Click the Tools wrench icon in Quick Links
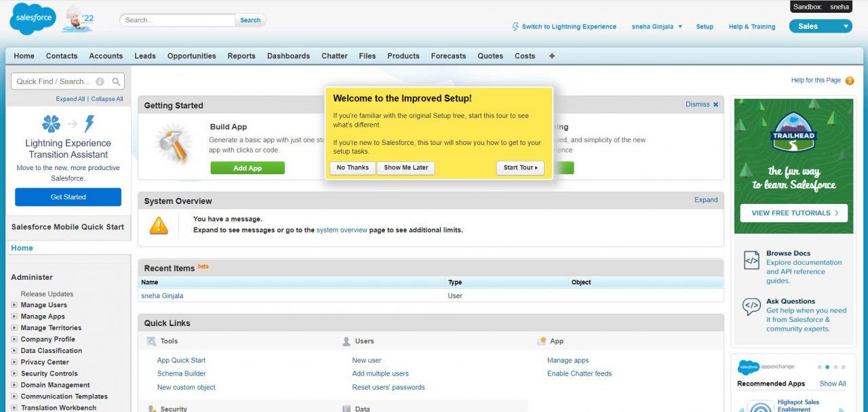Viewport: 868px width, 412px height. pyautogui.click(x=152, y=341)
